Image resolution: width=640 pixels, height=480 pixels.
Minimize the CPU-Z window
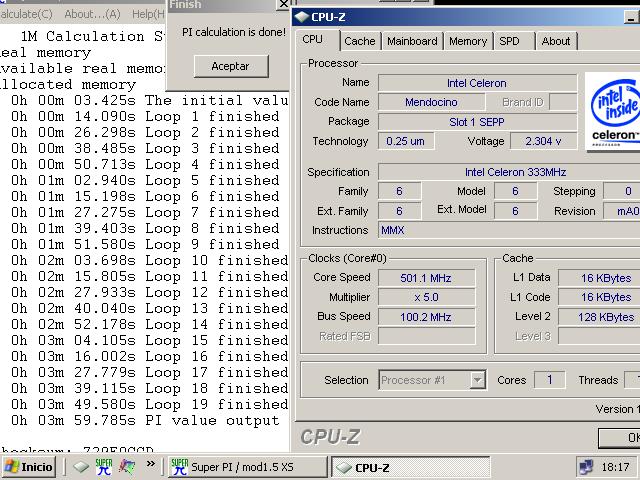pos(632,18)
